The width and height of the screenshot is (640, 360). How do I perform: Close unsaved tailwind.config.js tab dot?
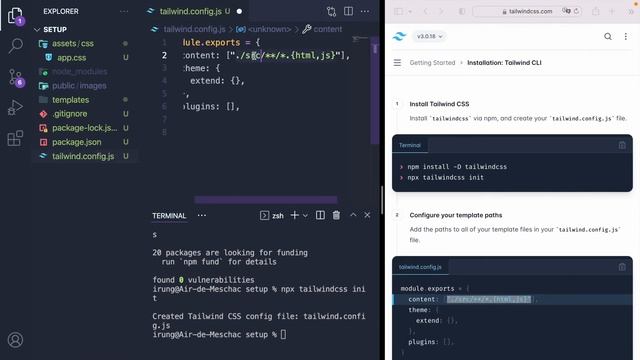(239, 11)
